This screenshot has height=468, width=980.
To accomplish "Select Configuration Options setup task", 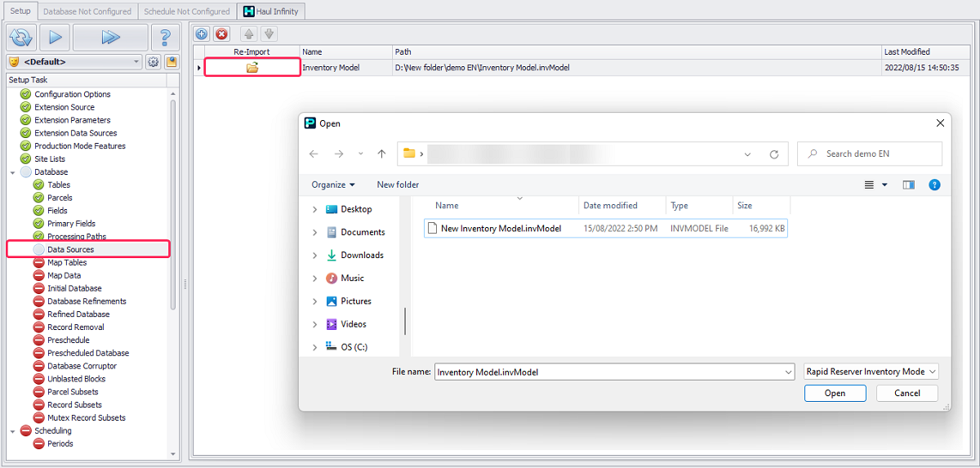I will point(72,94).
